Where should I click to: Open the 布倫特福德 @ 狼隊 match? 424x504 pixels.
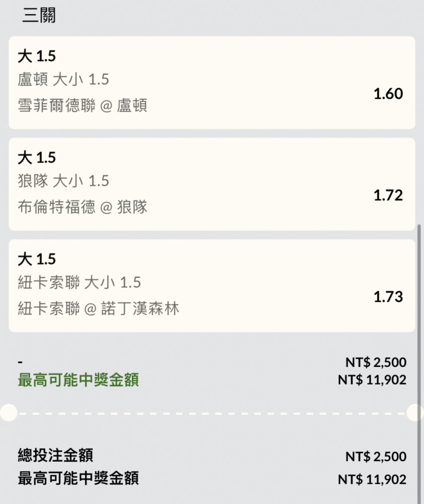[x=83, y=208]
